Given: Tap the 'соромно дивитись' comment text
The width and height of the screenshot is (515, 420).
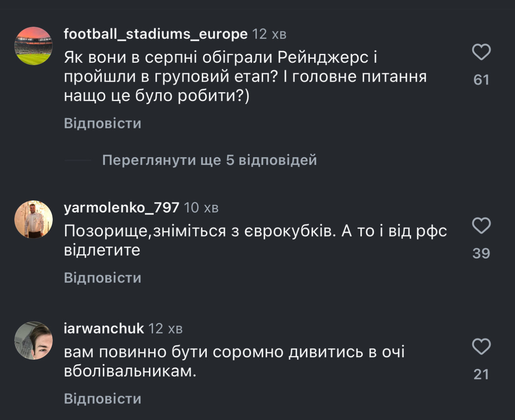Looking at the screenshot, I should pyautogui.click(x=234, y=362).
